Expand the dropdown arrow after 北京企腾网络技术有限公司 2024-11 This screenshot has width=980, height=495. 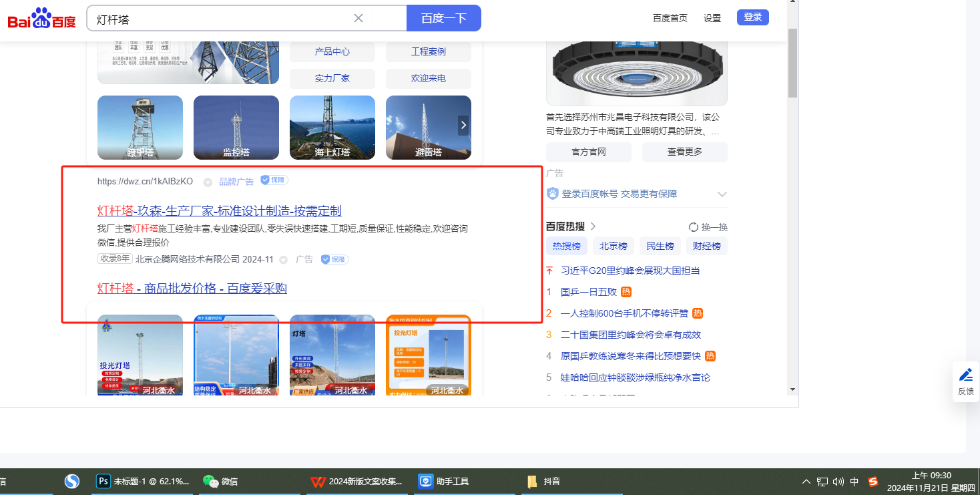283,260
